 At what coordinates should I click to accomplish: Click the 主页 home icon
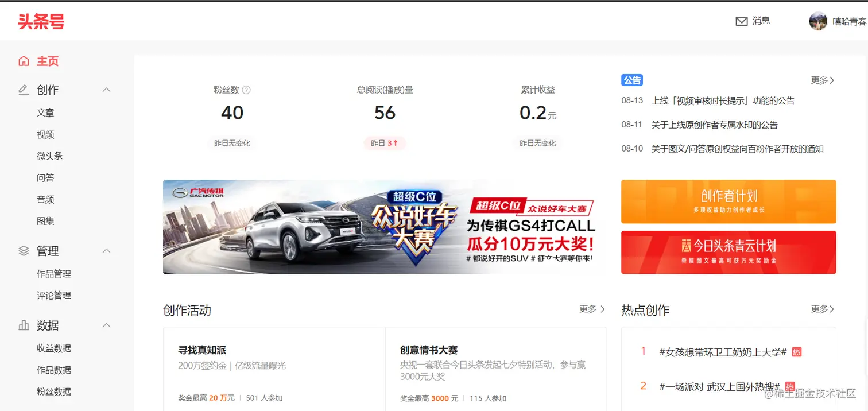(24, 61)
